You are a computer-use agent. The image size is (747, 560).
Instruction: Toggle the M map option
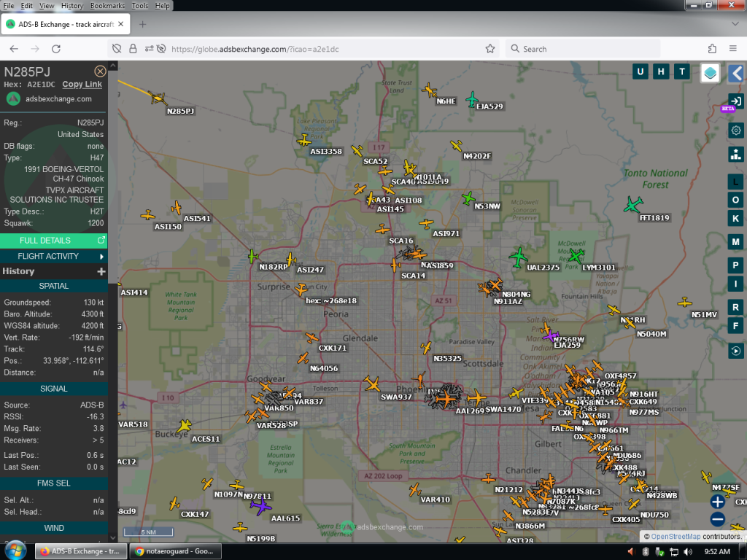(735, 242)
